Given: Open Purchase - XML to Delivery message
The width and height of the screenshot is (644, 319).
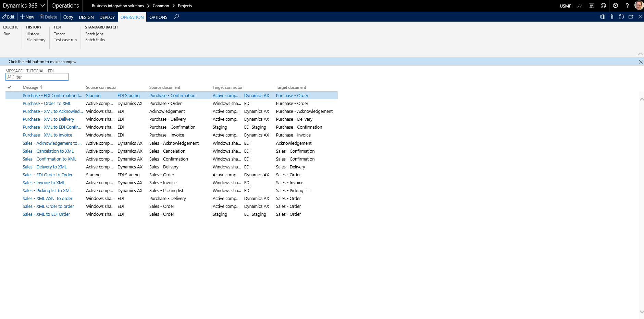Looking at the screenshot, I should [48, 119].
